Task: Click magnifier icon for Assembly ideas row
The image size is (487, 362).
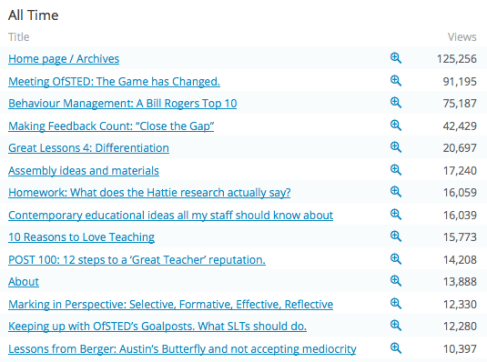Action: click(x=396, y=170)
